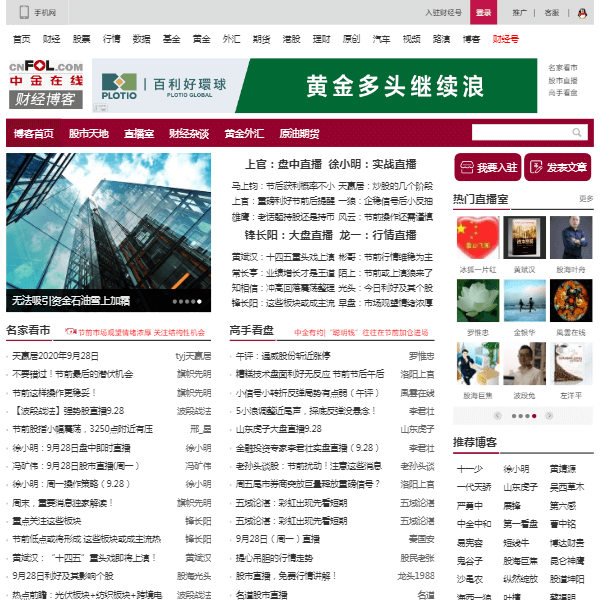Screen dimensions: 600x600
Task: Open 无法吸引资金石油雪上加霜 slideshow caption
Action: 71,301
